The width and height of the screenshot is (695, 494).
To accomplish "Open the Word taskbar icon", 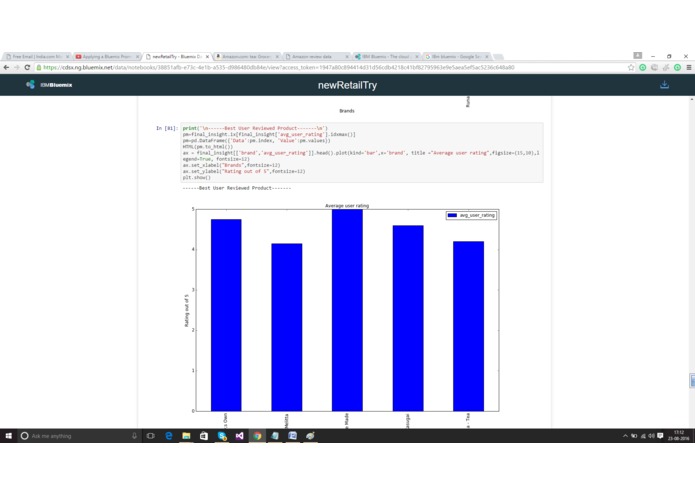I will point(293,436).
